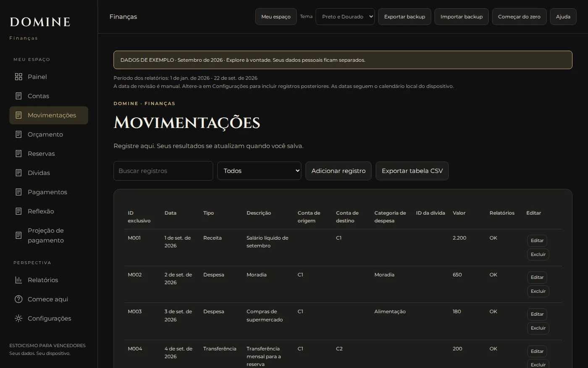Click the Comece aqui question mark icon

pyautogui.click(x=18, y=299)
